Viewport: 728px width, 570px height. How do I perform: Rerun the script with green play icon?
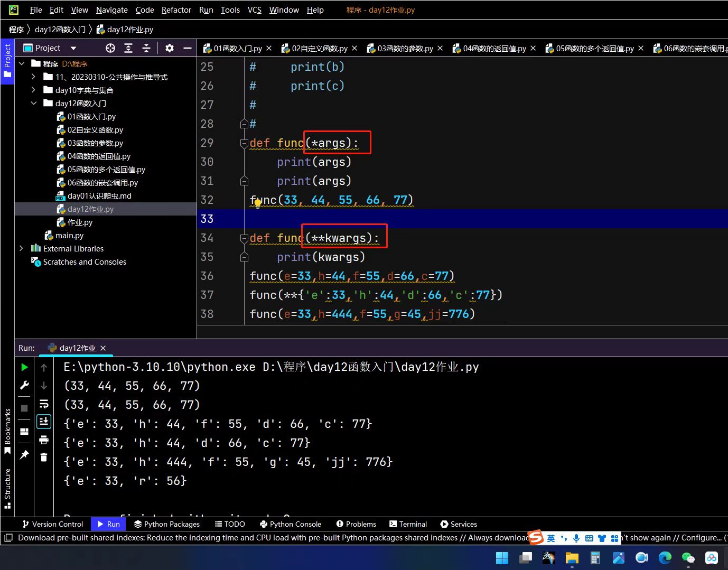coord(24,367)
